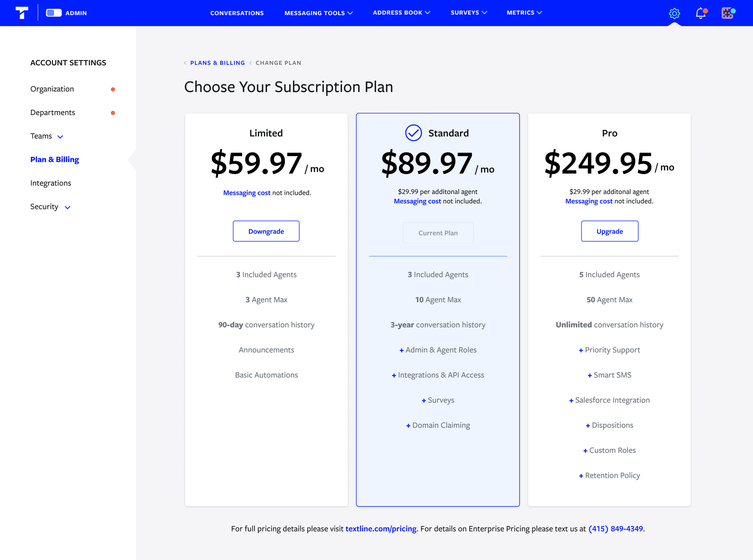Toggle the Admin mode switch
Screen dimensions: 753x560
coord(54,13)
